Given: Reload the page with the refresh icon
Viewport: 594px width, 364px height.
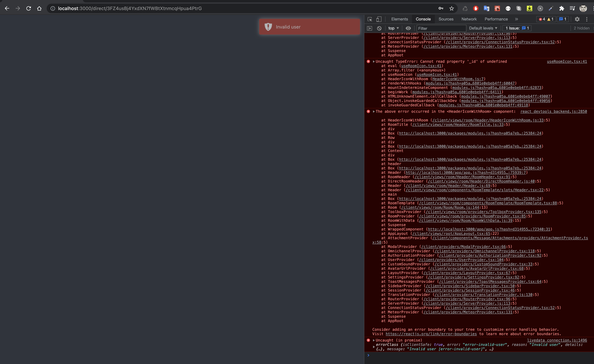Looking at the screenshot, I should tap(28, 8).
